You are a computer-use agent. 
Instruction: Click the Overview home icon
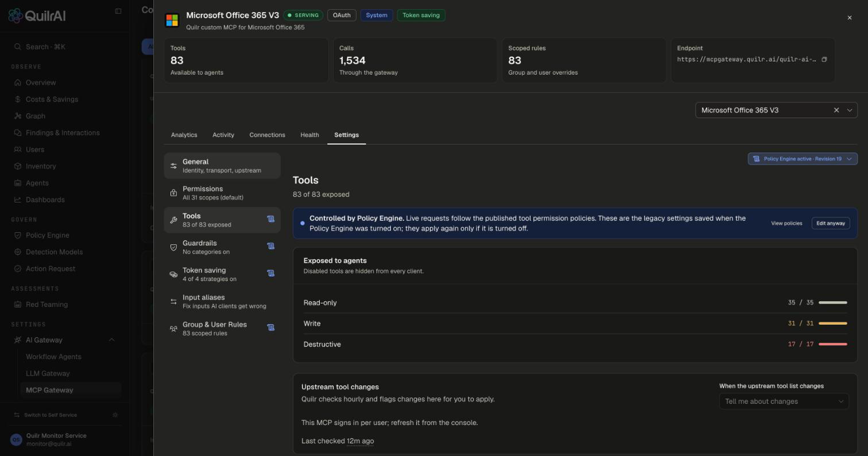click(18, 83)
